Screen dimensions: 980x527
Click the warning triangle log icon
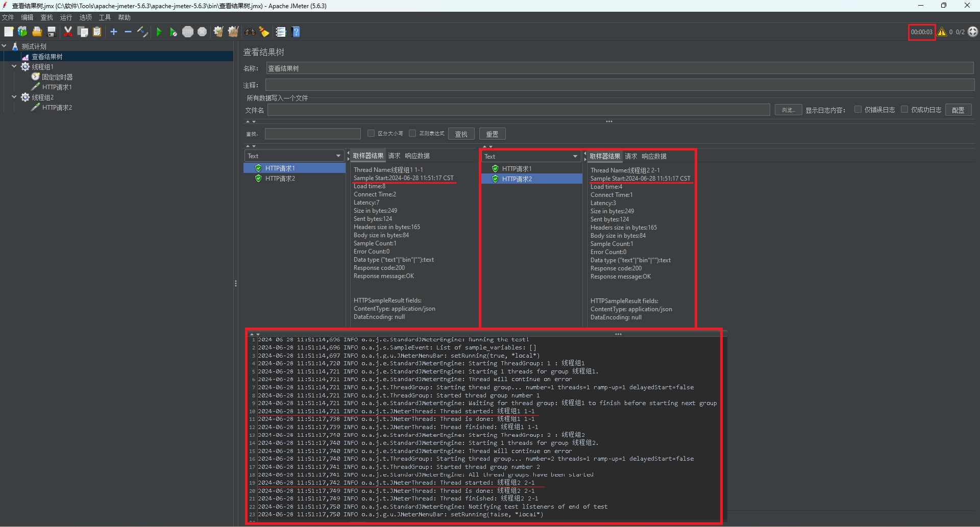click(x=942, y=32)
